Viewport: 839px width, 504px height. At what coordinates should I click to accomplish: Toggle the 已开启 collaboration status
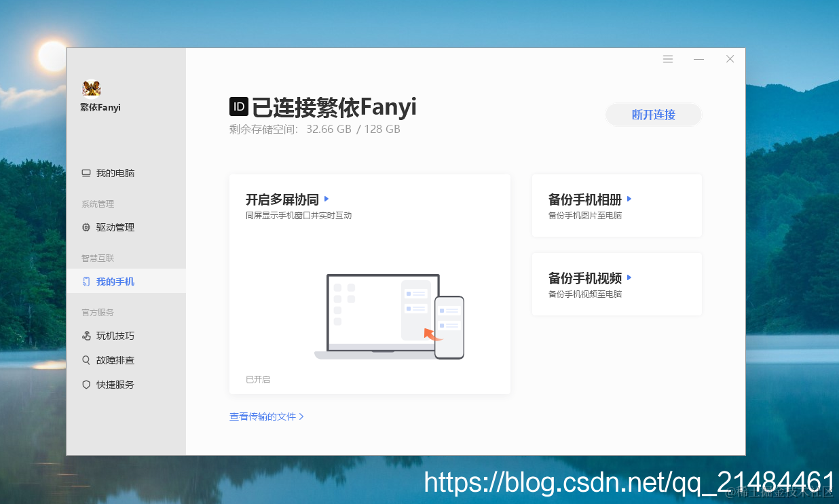coord(257,379)
